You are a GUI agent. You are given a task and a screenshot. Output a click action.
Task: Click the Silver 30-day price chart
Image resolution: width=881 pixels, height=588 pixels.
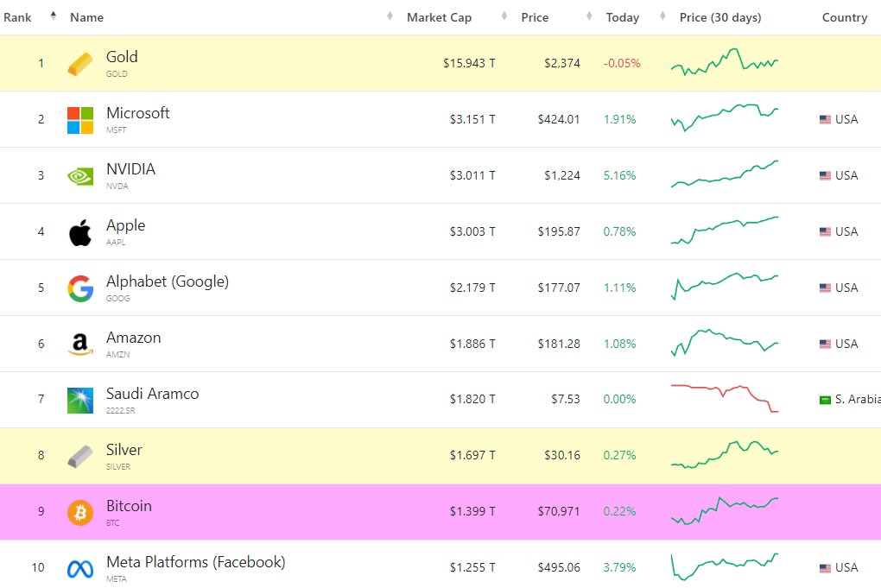tap(725, 454)
